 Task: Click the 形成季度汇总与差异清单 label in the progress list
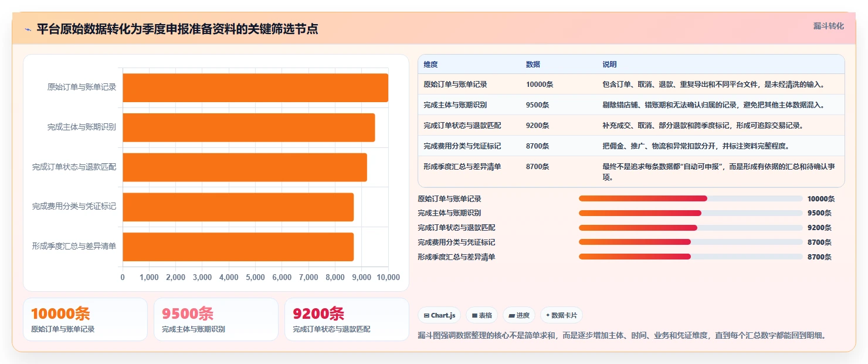tap(456, 257)
